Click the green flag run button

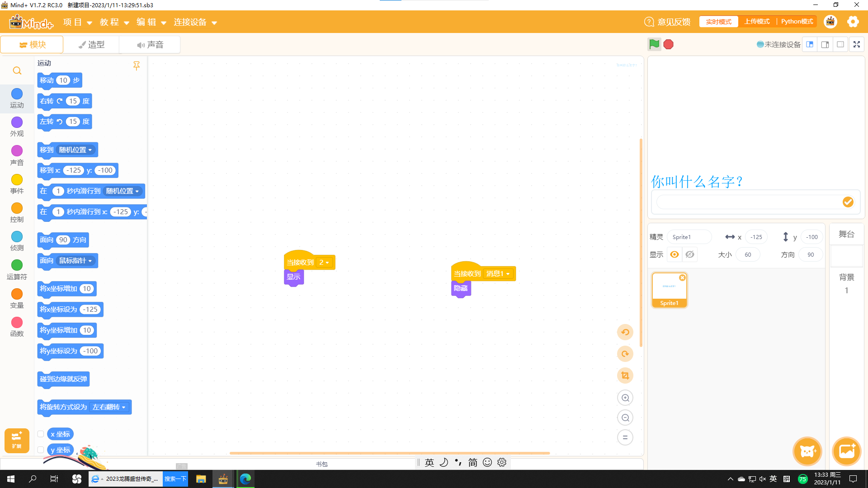pos(654,44)
